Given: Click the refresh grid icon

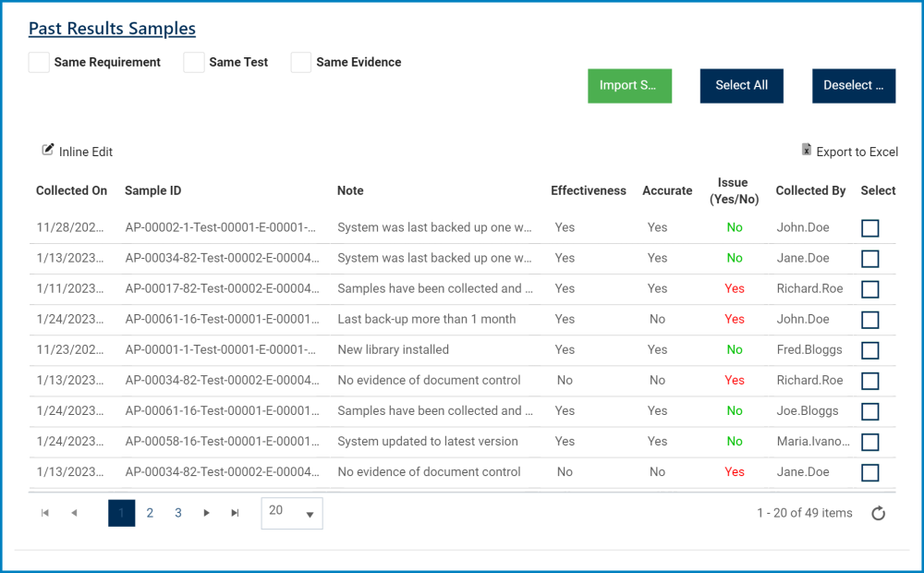Looking at the screenshot, I should coord(879,514).
